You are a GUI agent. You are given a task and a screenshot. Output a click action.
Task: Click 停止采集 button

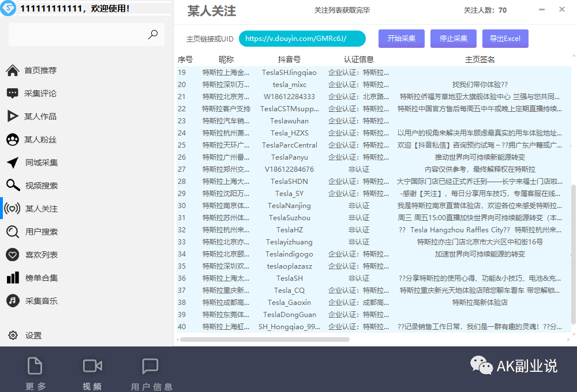click(454, 39)
